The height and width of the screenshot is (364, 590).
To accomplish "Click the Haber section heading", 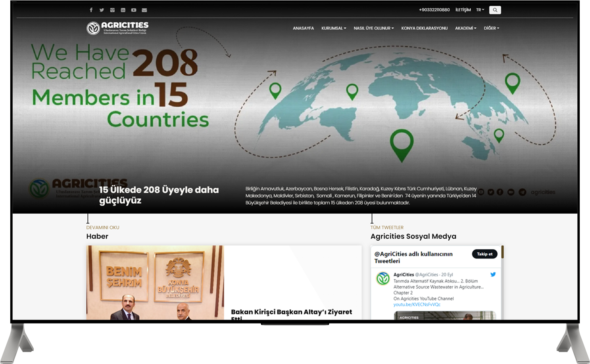I will 97,236.
